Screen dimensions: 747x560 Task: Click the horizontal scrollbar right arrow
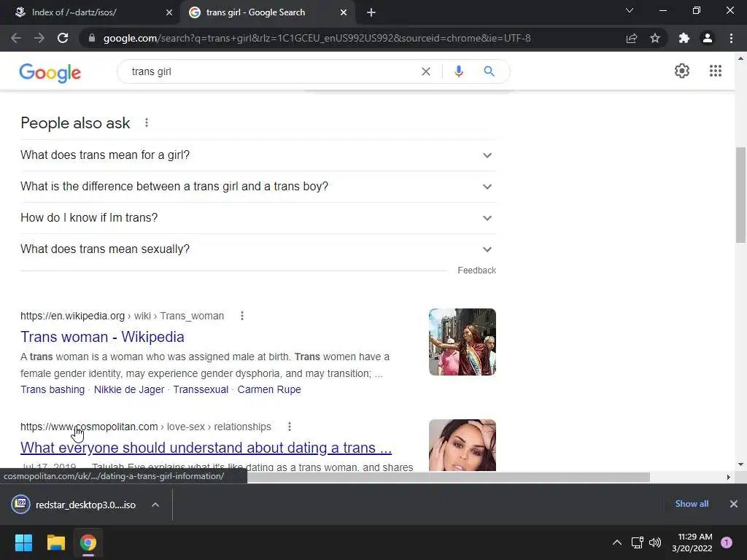coord(728,477)
